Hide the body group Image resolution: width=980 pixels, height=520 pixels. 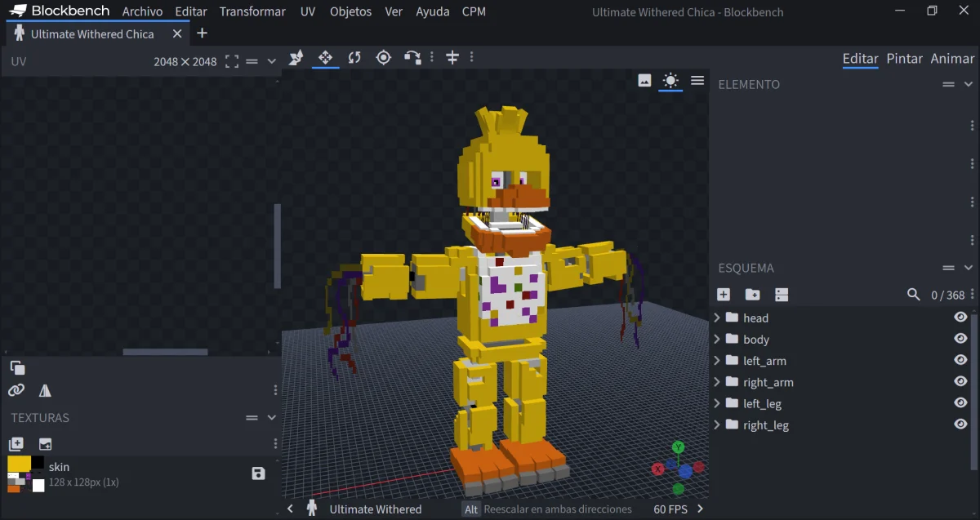(x=960, y=339)
